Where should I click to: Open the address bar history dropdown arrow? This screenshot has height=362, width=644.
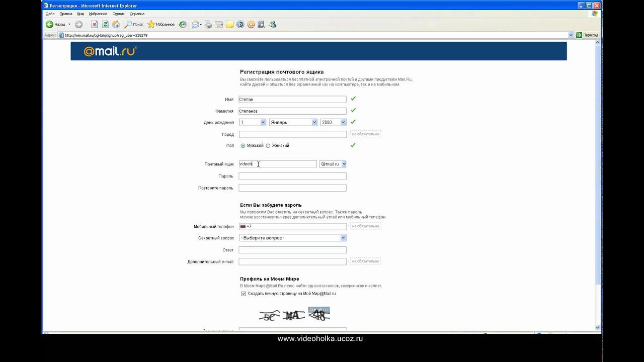(x=571, y=35)
